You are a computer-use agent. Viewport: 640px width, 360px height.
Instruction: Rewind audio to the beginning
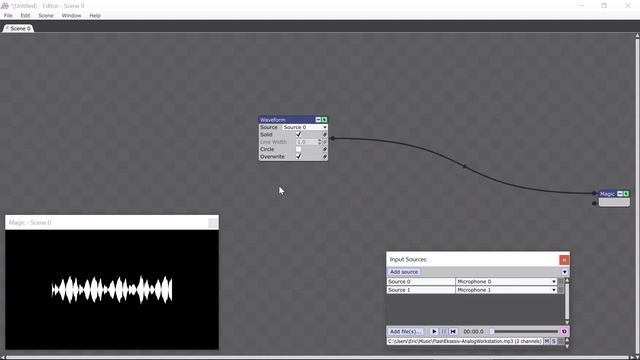click(x=453, y=331)
